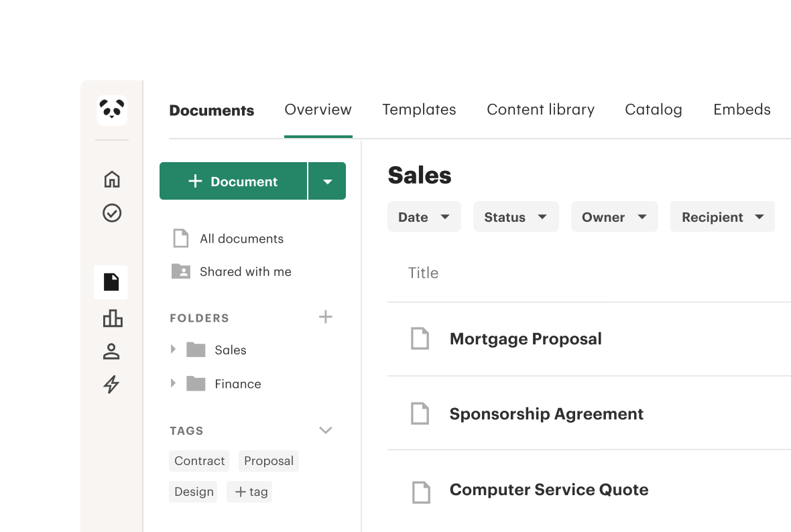The image size is (791, 532).
Task: Open the Shared with me folder icon
Action: pos(180,271)
